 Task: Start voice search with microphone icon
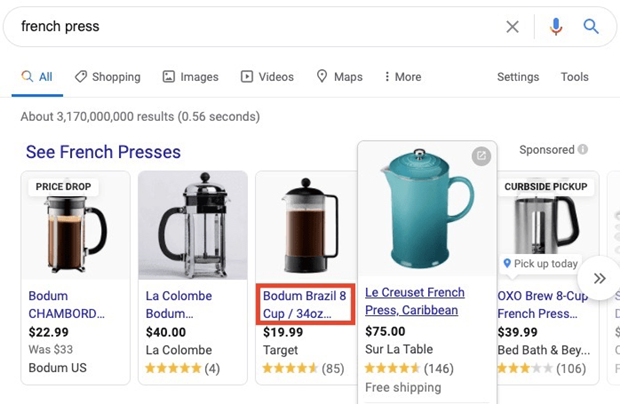(556, 26)
